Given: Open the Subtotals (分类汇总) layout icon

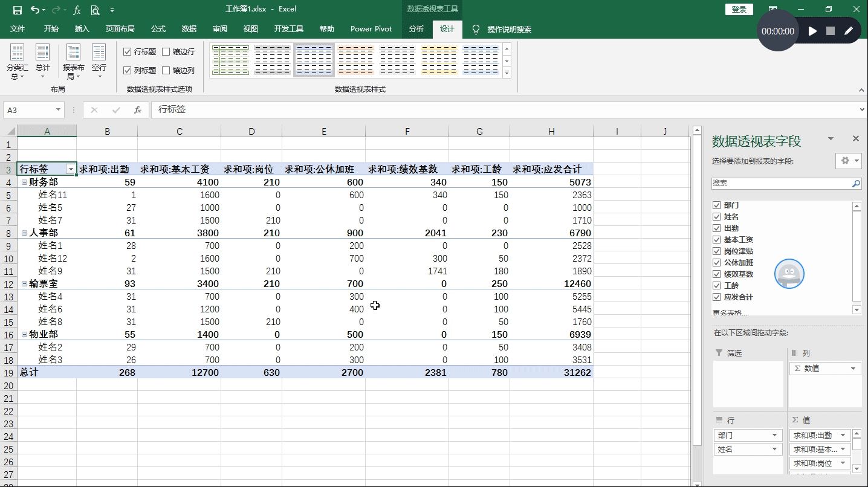Looking at the screenshot, I should (17, 62).
